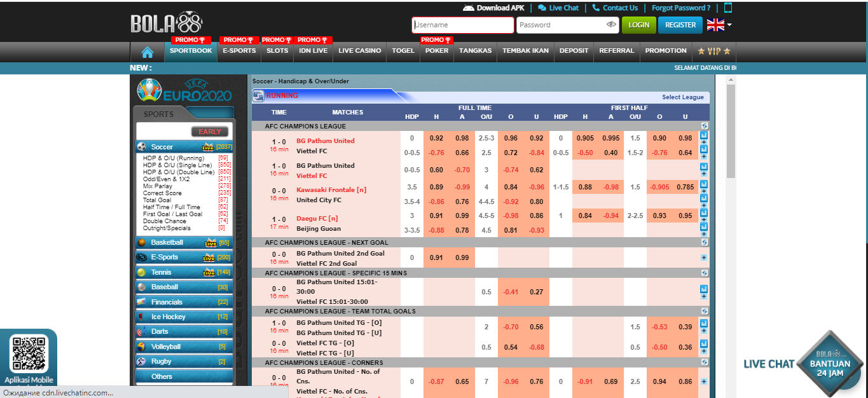Image resolution: width=868 pixels, height=398 pixels.
Task: Click the Rugby sport icon
Action: (x=142, y=362)
